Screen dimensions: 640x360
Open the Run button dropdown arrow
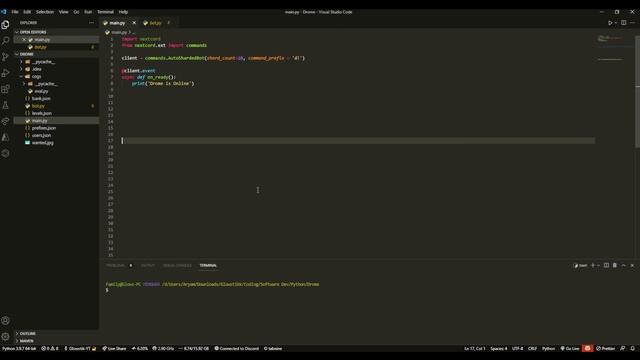[x=616, y=23]
